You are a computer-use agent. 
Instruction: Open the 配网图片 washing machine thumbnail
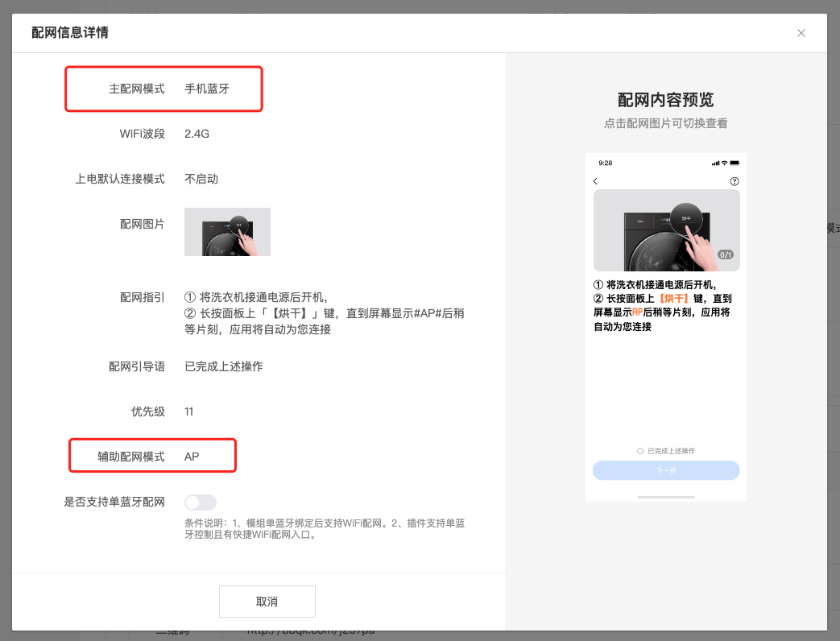227,232
